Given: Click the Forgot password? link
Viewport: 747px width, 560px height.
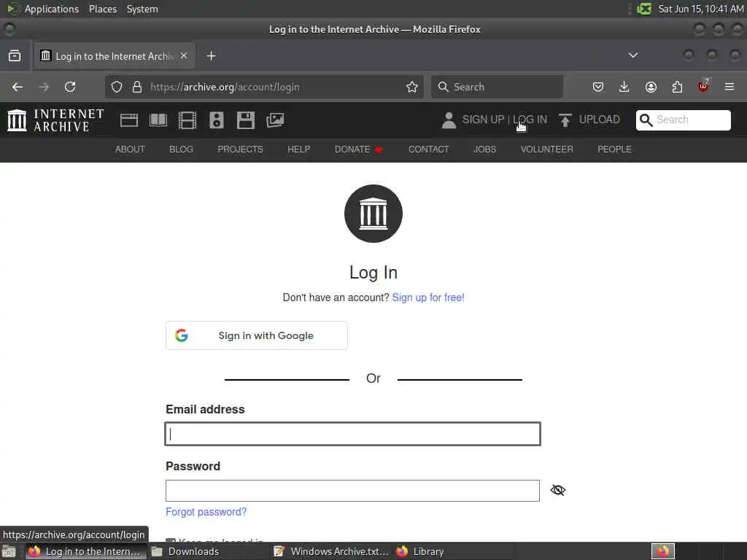Looking at the screenshot, I should [206, 512].
